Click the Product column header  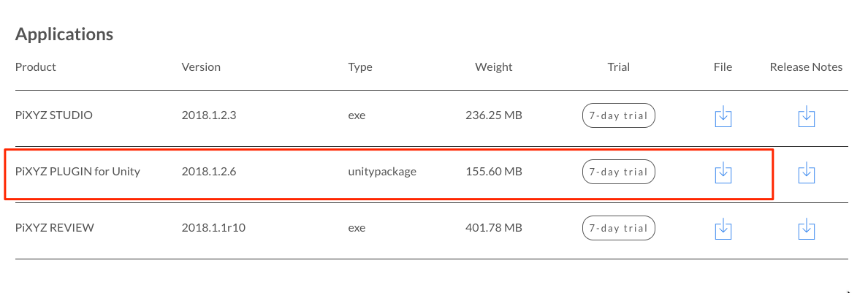[x=36, y=67]
